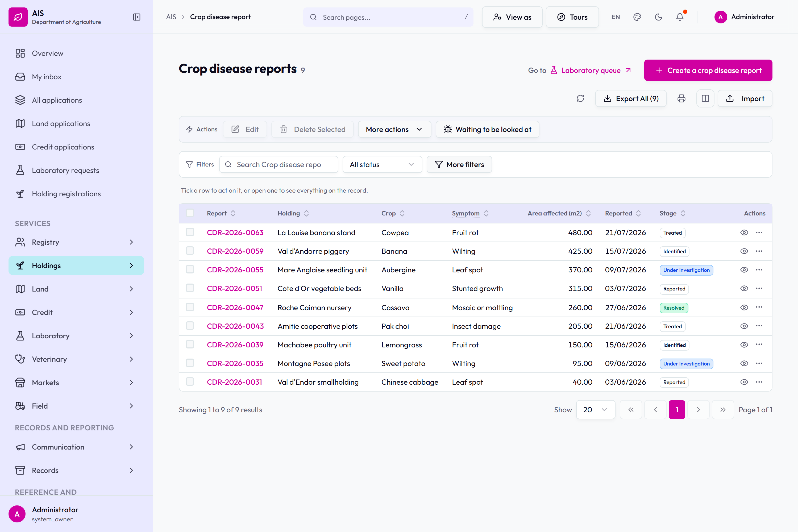The width and height of the screenshot is (798, 532).
Task: Expand the Laboratory sidebar section
Action: point(76,336)
